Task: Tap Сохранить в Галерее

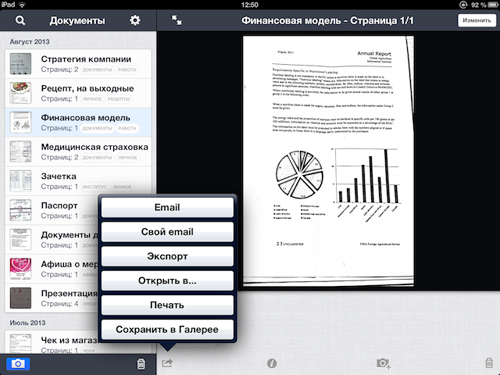Action: tap(167, 329)
